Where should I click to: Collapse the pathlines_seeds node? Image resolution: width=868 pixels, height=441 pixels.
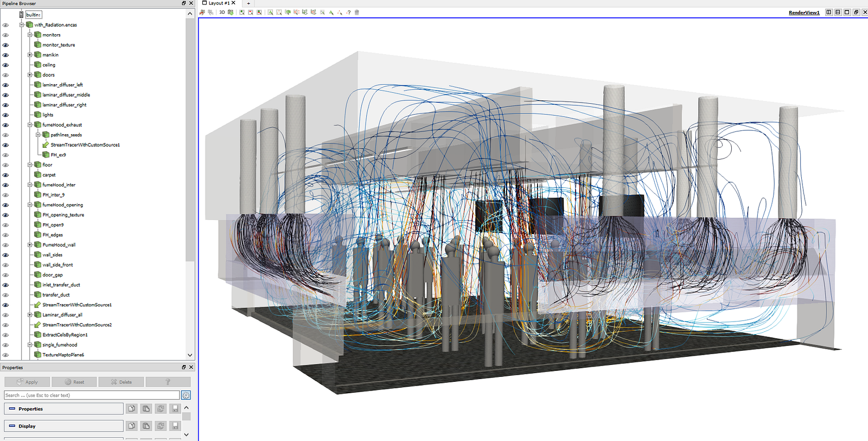38,135
